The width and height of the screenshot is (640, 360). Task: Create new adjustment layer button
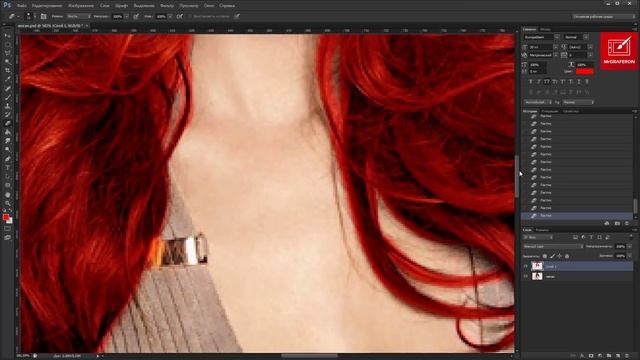tap(600, 356)
